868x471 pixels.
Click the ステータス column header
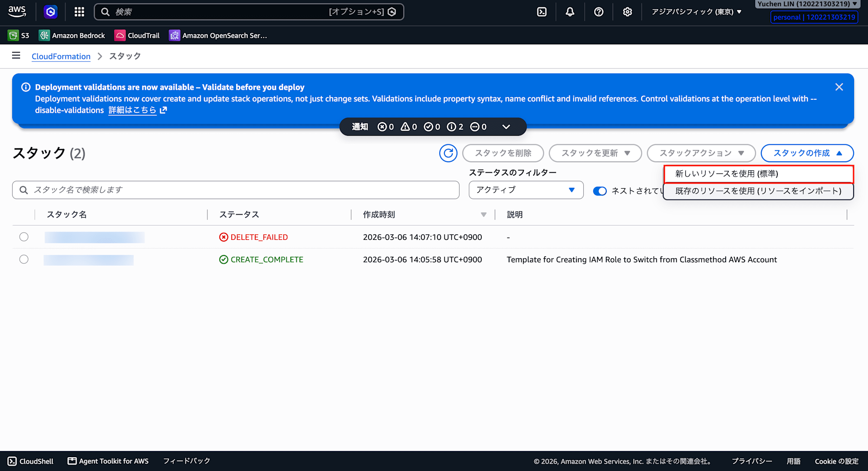(x=239, y=215)
